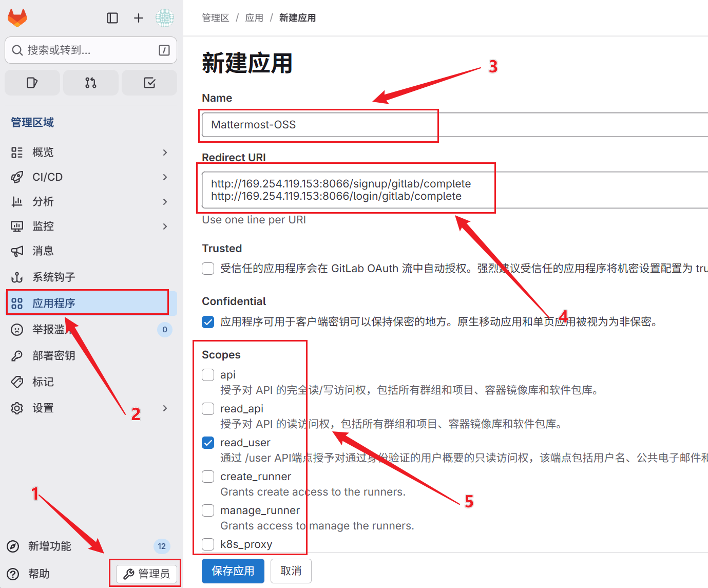Expand the 分析 chevron
708x588 pixels.
click(x=165, y=202)
